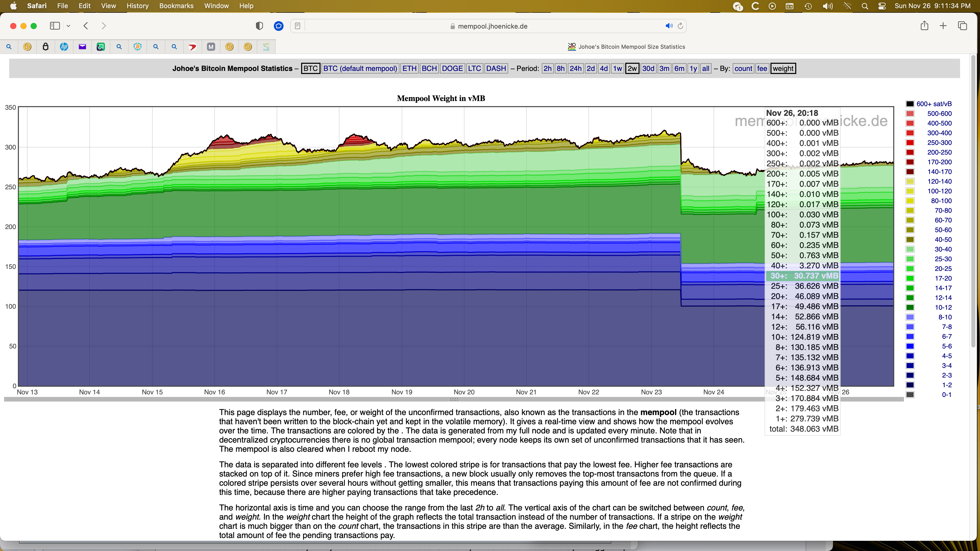This screenshot has width=980, height=551.
Task: Show chart by fee
Action: [762, 68]
